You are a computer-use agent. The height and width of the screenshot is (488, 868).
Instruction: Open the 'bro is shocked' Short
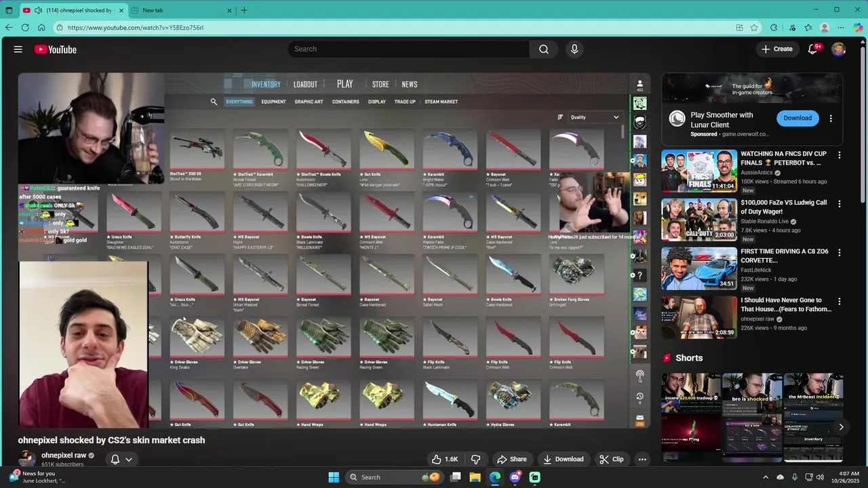click(x=752, y=417)
